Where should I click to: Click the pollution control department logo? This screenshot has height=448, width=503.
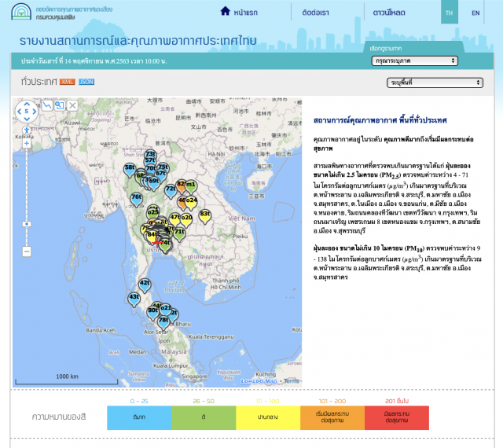(x=21, y=12)
